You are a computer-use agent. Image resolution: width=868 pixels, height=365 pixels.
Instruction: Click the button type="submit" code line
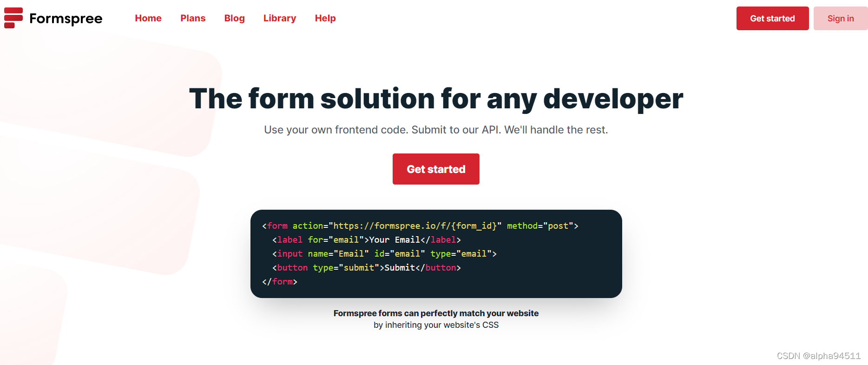[366, 268]
